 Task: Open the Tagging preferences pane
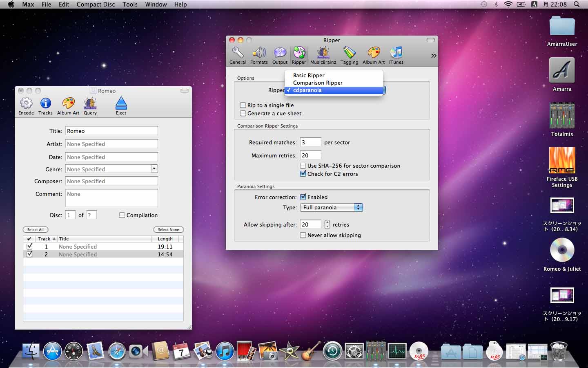click(x=349, y=56)
